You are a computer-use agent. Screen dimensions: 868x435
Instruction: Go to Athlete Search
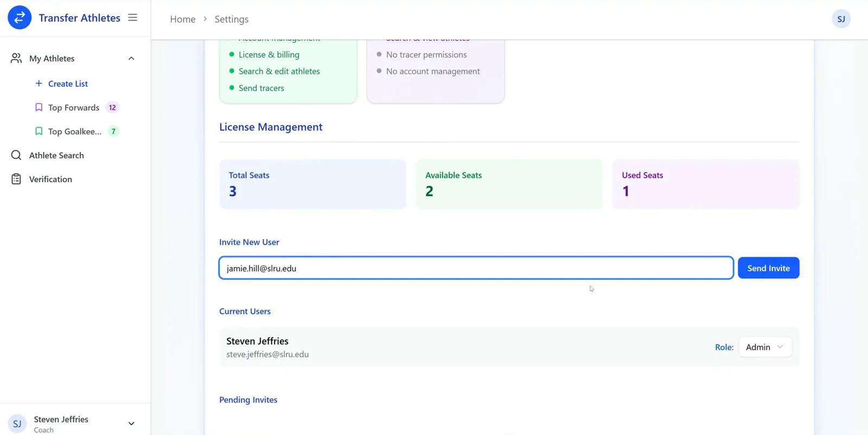56,155
